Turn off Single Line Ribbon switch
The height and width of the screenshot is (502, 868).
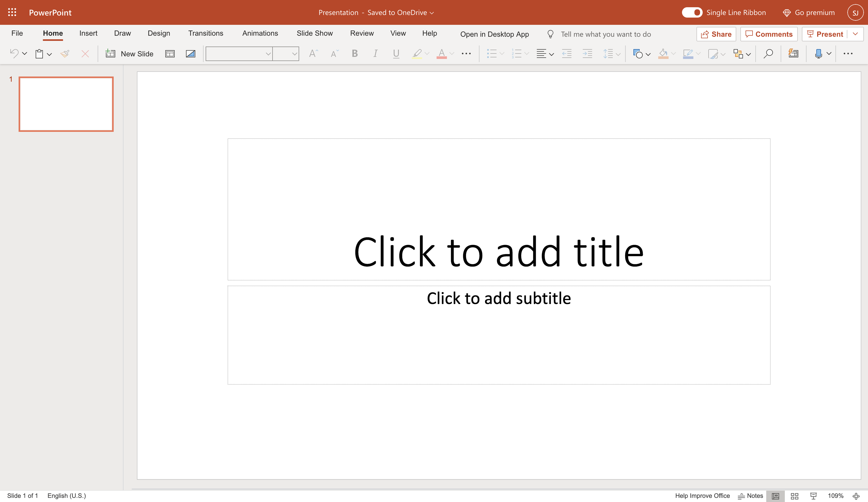(692, 12)
